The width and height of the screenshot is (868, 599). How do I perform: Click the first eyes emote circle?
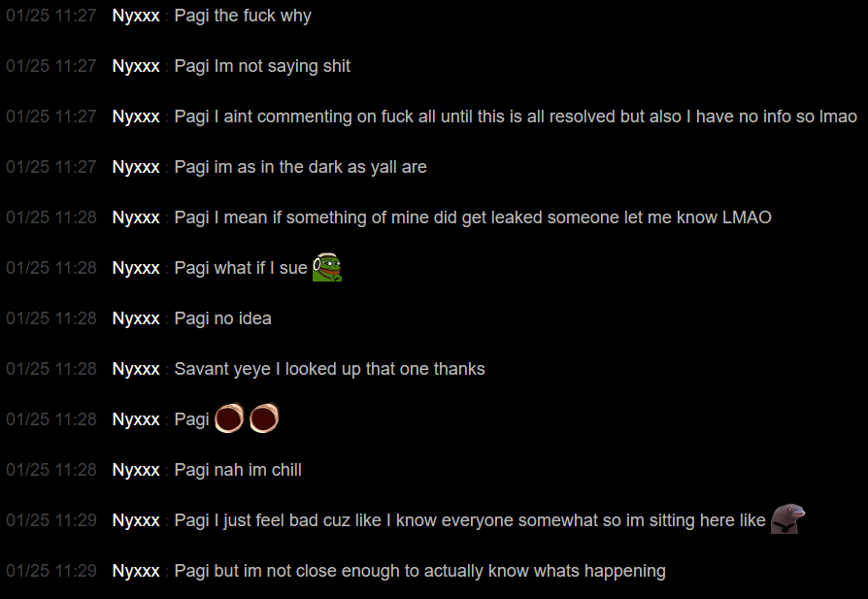[x=229, y=418]
